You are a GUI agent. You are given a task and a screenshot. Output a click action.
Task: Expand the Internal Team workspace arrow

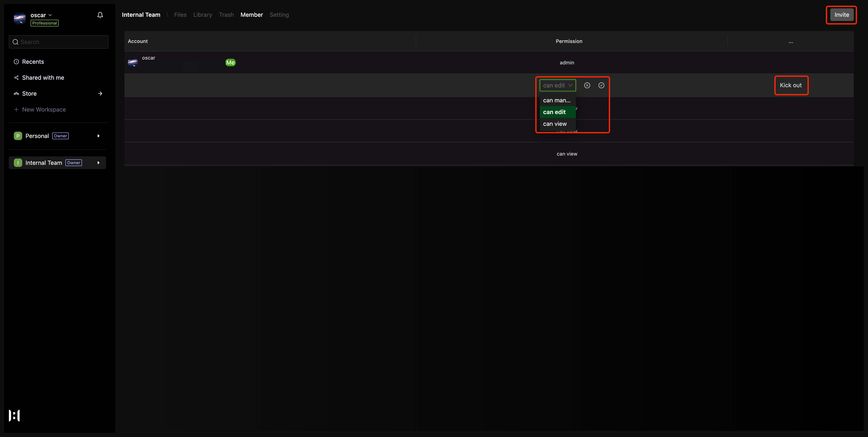[x=98, y=163]
